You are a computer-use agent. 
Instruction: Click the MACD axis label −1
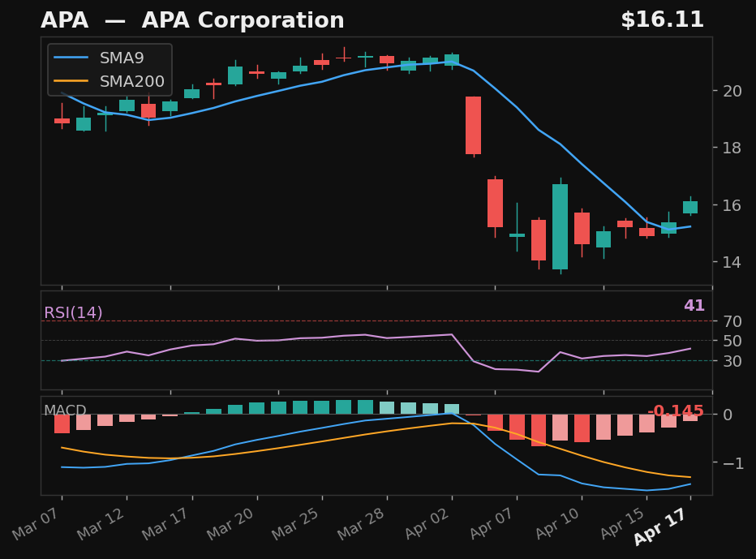(733, 463)
